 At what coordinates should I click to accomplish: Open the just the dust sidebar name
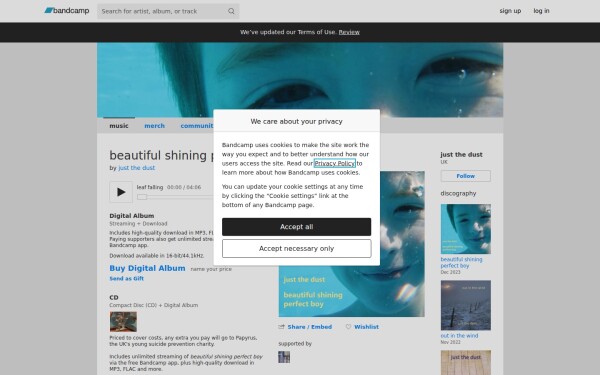click(x=461, y=155)
